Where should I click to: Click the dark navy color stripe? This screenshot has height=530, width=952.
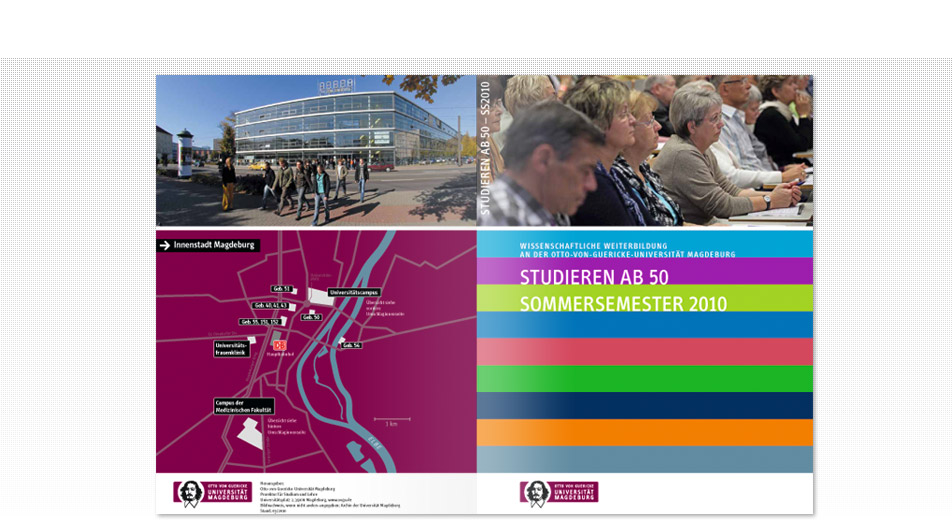click(x=644, y=405)
